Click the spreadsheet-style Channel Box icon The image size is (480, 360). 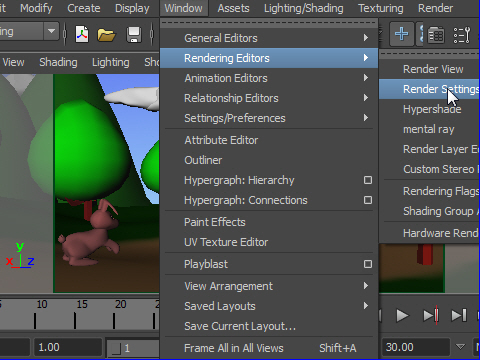pyautogui.click(x=436, y=35)
